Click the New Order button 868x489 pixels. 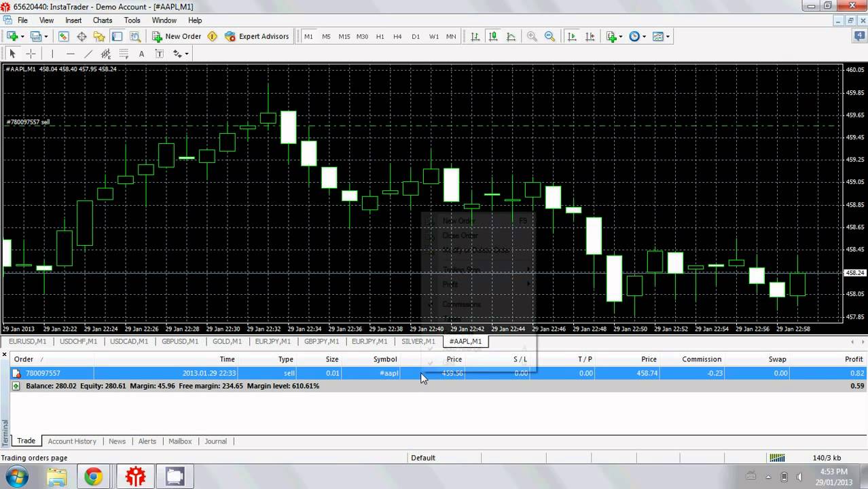pos(176,37)
